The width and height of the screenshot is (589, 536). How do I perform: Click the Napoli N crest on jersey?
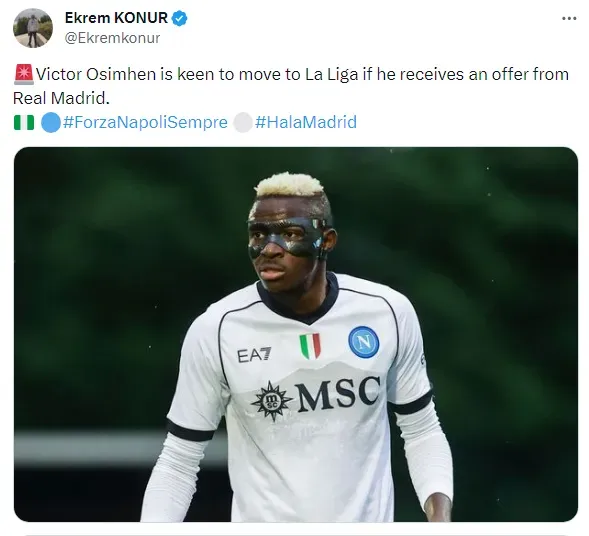coord(363,342)
